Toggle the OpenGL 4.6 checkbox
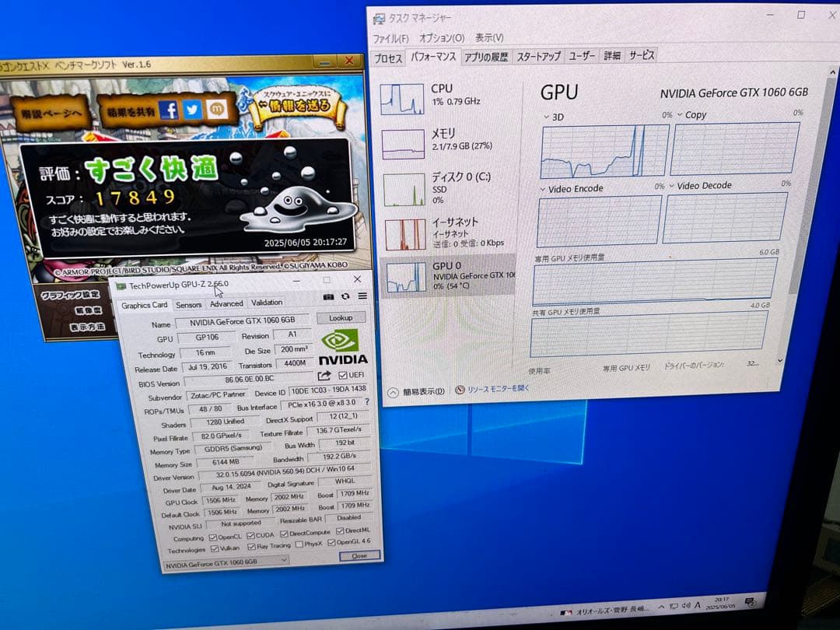 331,543
